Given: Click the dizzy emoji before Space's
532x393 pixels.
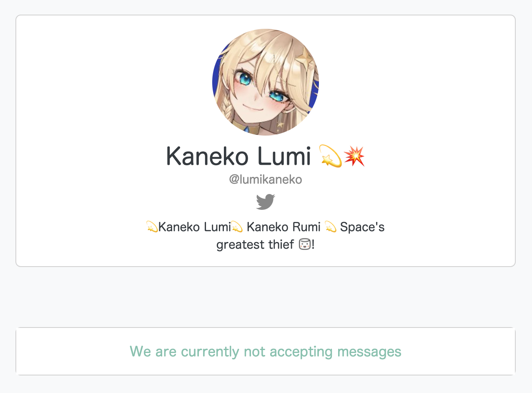Looking at the screenshot, I should 330,227.
